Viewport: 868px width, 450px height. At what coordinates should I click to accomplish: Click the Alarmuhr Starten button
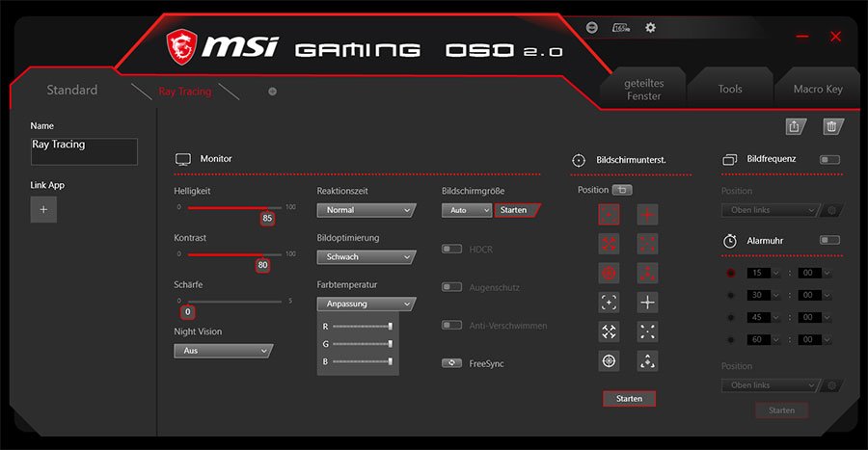coord(781,410)
